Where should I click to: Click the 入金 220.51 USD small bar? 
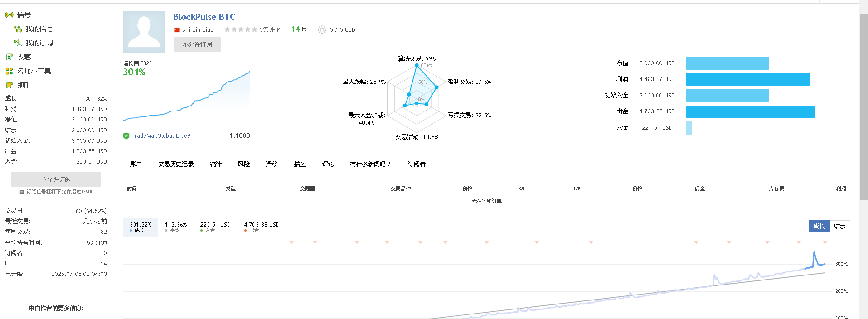[689, 128]
